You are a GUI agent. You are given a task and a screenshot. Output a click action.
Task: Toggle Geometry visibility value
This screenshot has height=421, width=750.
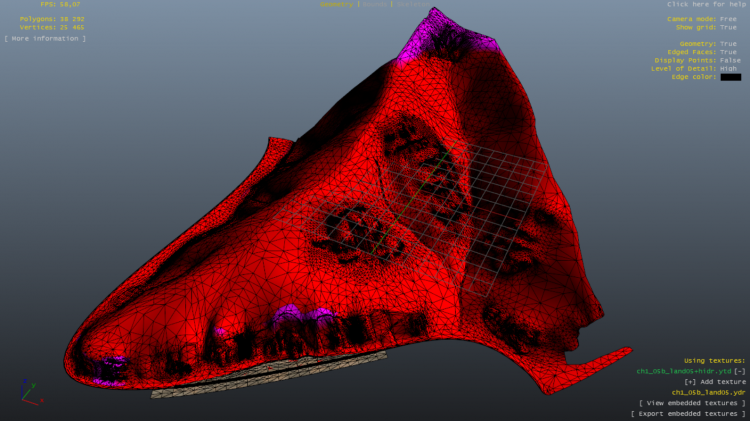(x=729, y=44)
